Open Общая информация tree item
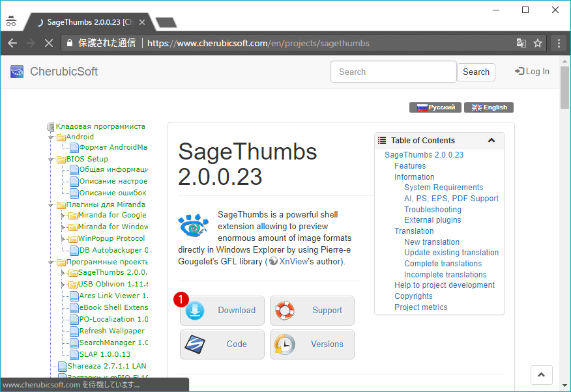 (x=113, y=169)
